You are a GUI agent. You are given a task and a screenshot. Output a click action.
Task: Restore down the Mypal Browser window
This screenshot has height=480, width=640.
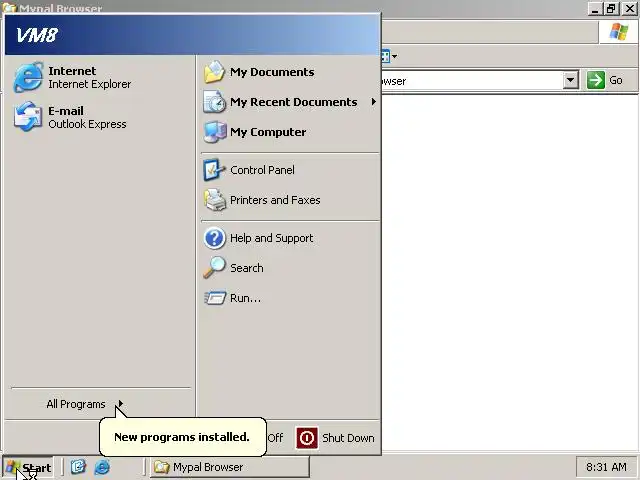coord(611,9)
